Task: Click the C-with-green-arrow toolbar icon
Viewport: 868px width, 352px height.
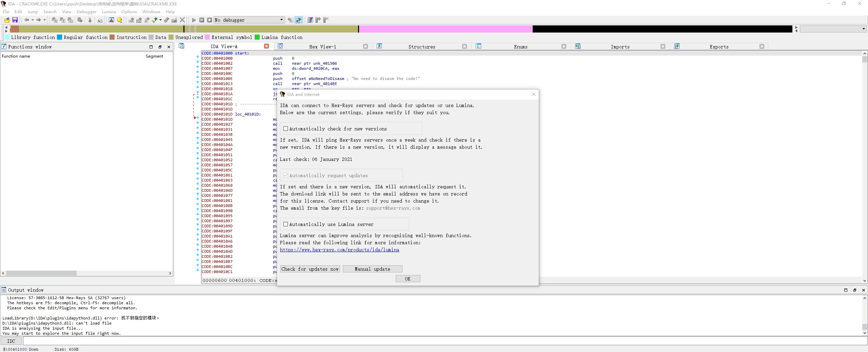Action: coord(298,20)
